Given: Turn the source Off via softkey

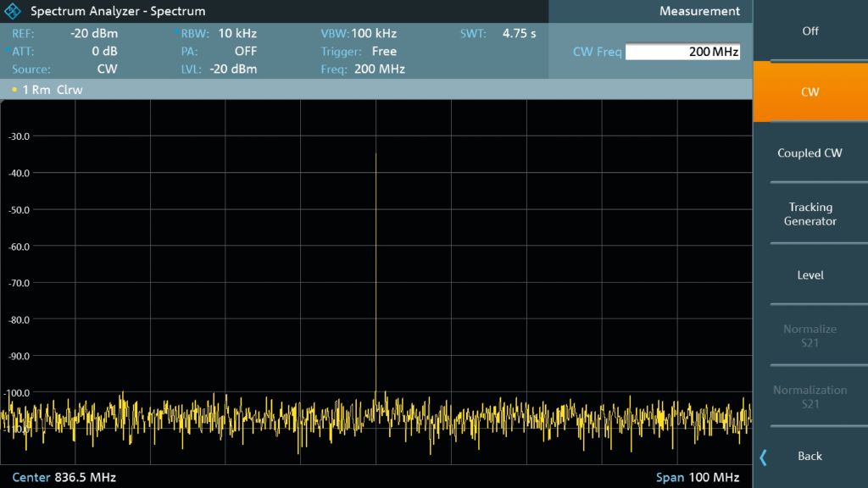Looking at the screenshot, I should point(810,30).
